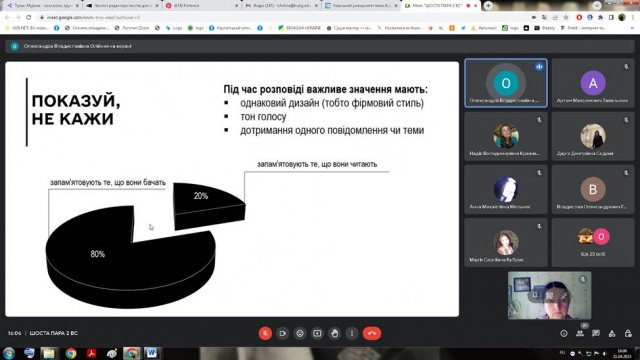Screen dimensions: 640x360
Task: Leave the call with the red button
Action: [x=372, y=333]
